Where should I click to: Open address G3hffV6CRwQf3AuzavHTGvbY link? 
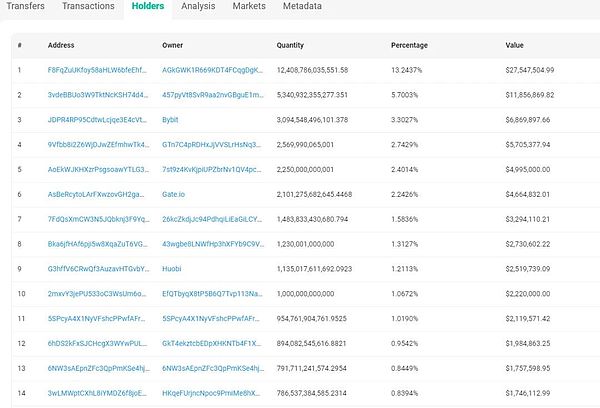[x=97, y=269]
